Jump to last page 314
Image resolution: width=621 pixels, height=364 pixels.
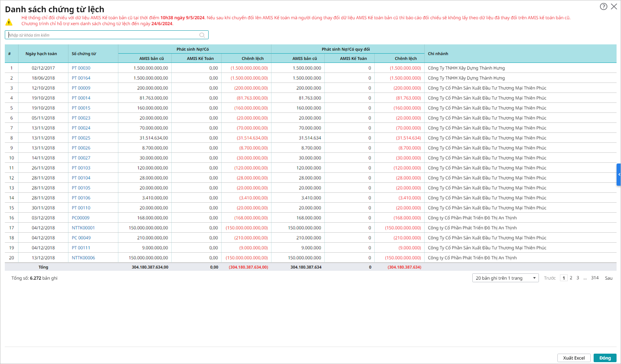click(x=595, y=278)
